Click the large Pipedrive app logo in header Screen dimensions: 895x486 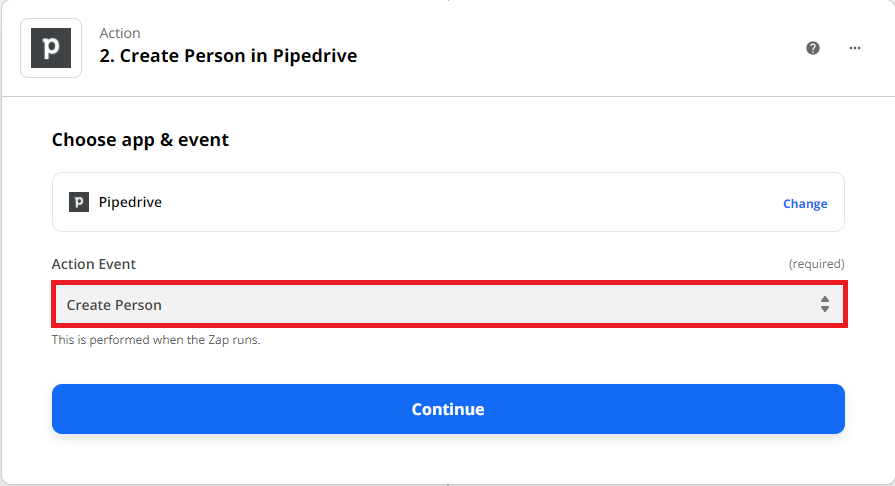[51, 48]
